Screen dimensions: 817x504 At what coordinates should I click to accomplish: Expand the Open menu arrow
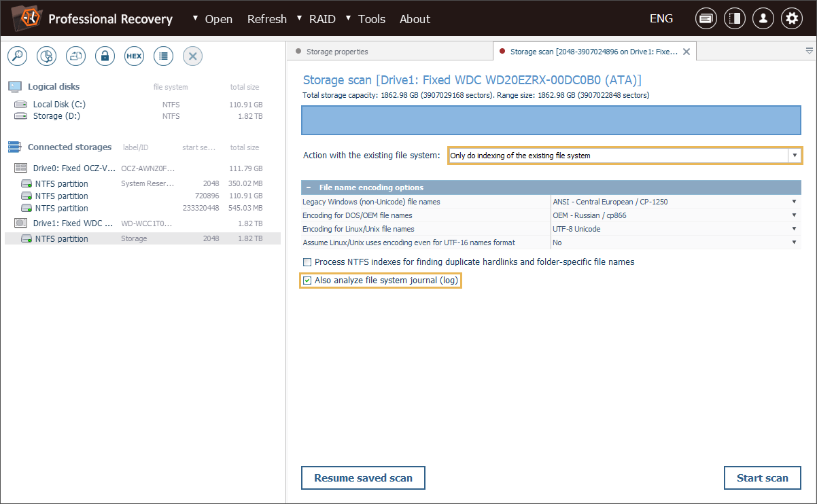(x=196, y=17)
